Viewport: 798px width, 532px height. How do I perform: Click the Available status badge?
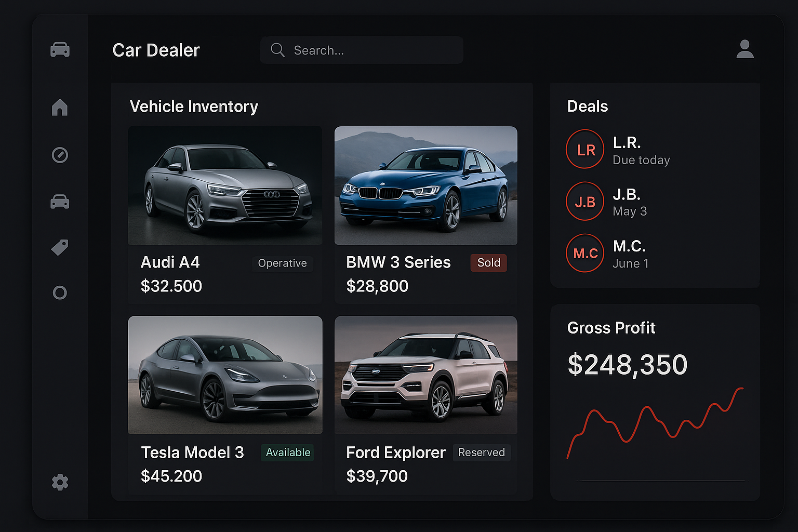pos(287,453)
